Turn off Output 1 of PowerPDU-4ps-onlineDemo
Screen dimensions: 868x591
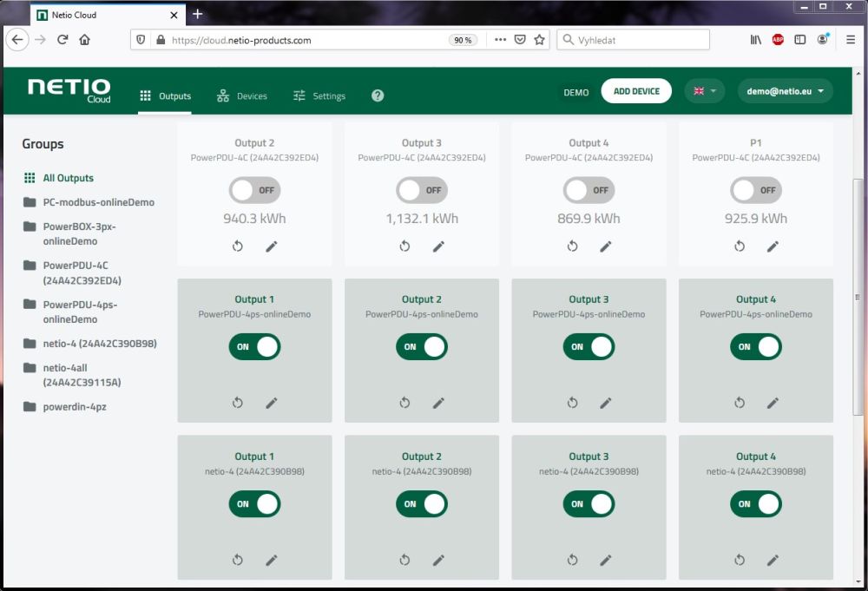(254, 347)
